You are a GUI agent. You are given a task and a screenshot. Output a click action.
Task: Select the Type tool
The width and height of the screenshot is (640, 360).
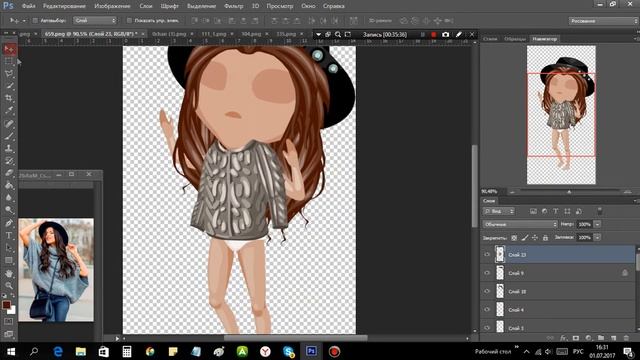coord(9,236)
